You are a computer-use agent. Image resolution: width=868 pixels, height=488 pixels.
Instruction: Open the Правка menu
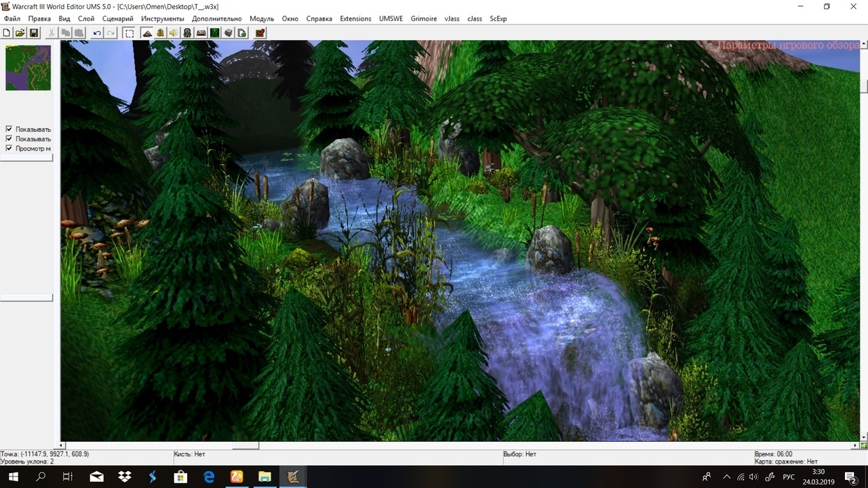point(39,18)
